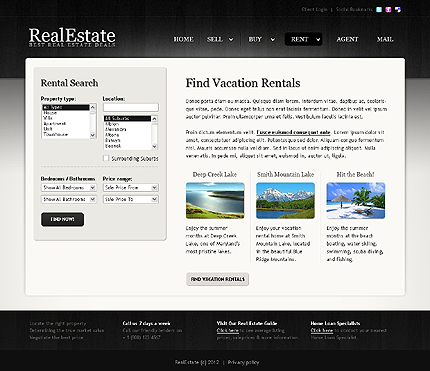Tick the Surrounding Suburbs checkbox
Screen dimensions: 430x371
[x=106, y=158]
